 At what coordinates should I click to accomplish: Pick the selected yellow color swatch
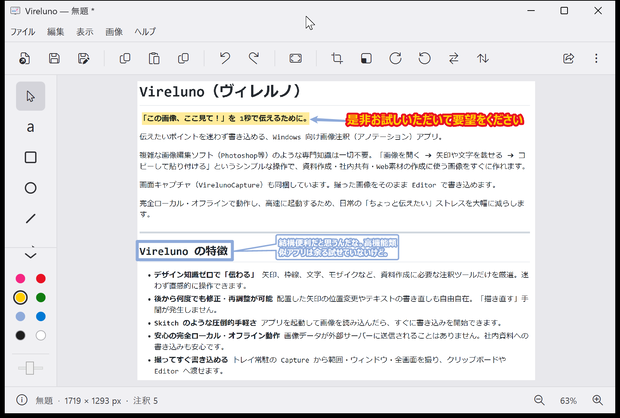[x=21, y=297]
